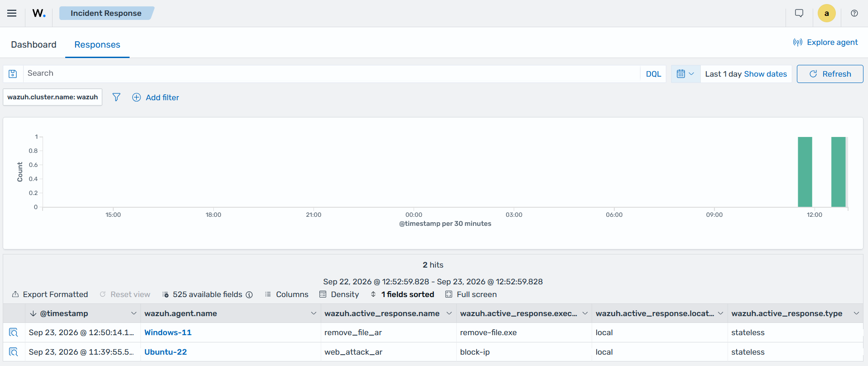Inspect document details for Windows-11 row
Viewport: 868px width, 366px height.
pos(14,332)
